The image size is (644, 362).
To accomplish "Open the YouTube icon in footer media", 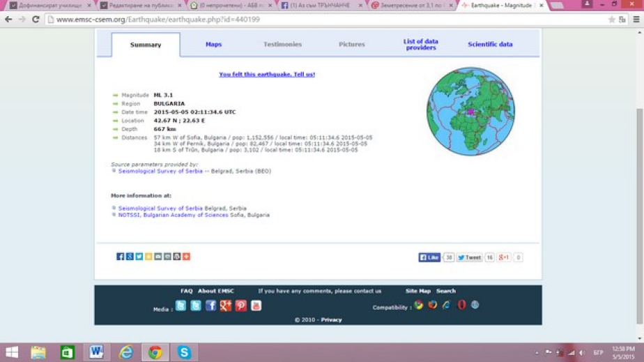I will tap(256, 306).
